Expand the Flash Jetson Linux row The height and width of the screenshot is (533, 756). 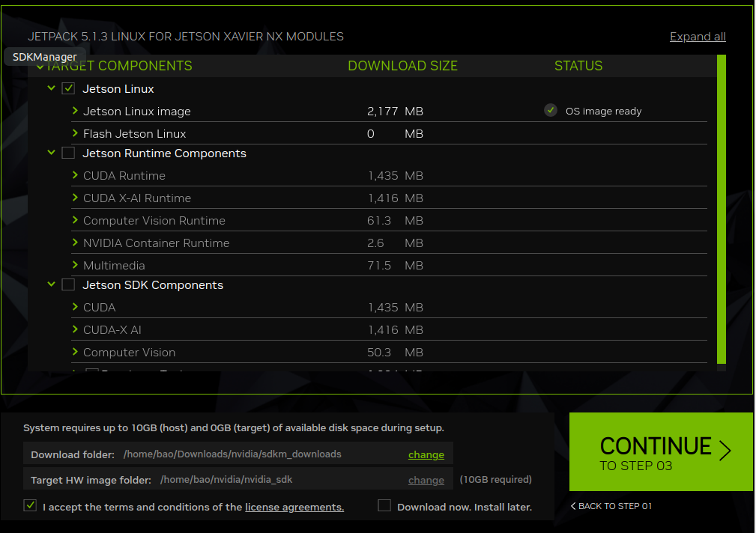click(75, 133)
